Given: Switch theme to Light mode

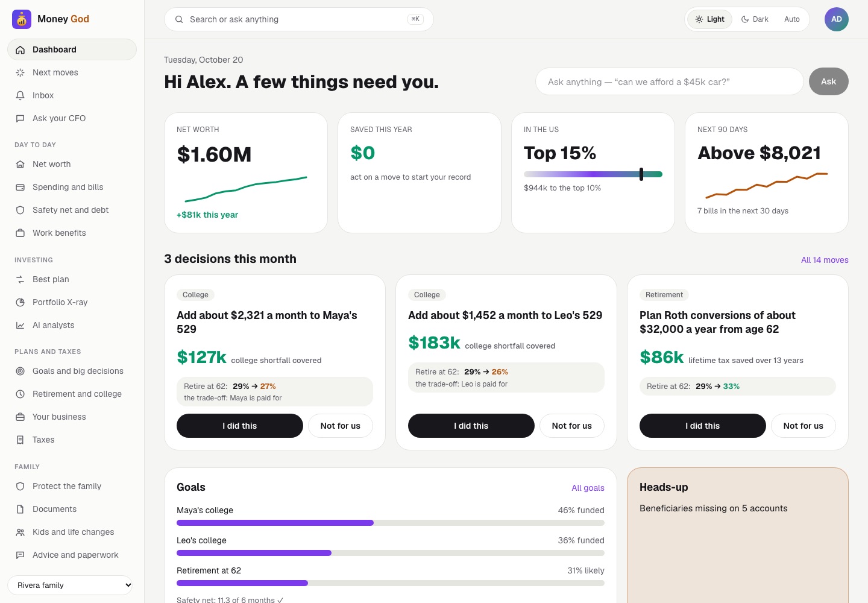Looking at the screenshot, I should coord(710,19).
